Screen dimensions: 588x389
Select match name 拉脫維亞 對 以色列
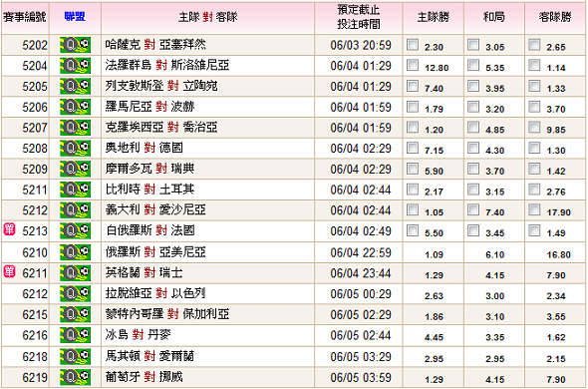[x=155, y=293]
